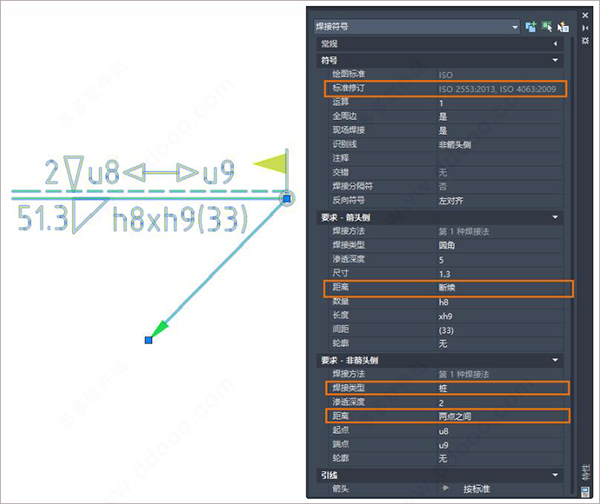Image resolution: width=600 pixels, height=504 pixels.
Task: Click the Select Objects icon
Action: click(546, 27)
